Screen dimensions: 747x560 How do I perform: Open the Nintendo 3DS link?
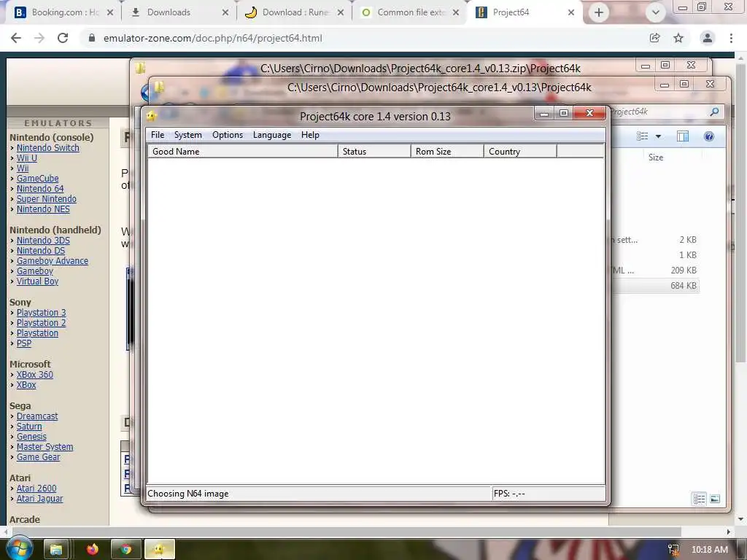pos(43,241)
